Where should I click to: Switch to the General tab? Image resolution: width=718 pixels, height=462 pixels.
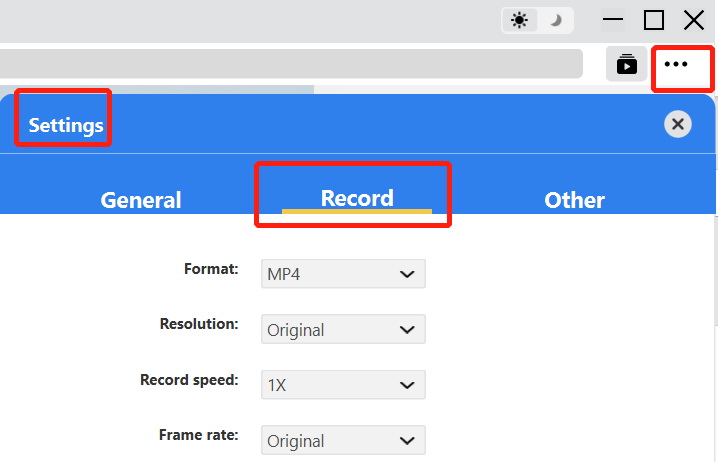coord(141,200)
